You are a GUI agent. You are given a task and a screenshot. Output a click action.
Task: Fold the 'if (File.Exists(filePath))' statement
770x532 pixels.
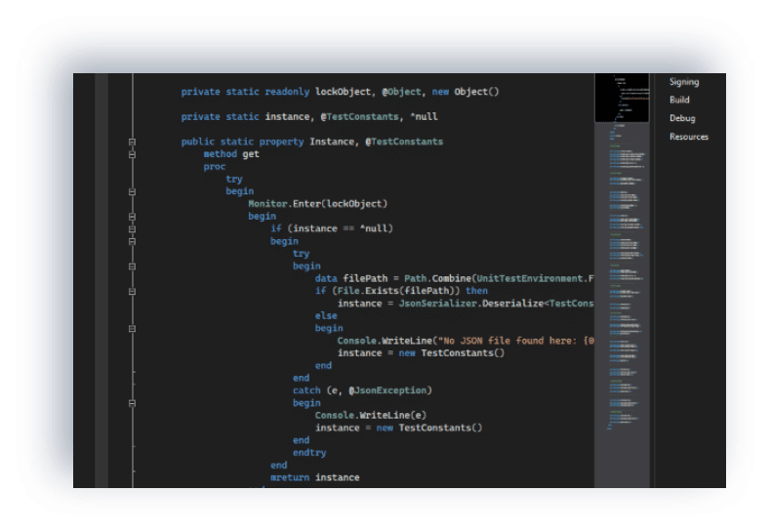click(132, 291)
